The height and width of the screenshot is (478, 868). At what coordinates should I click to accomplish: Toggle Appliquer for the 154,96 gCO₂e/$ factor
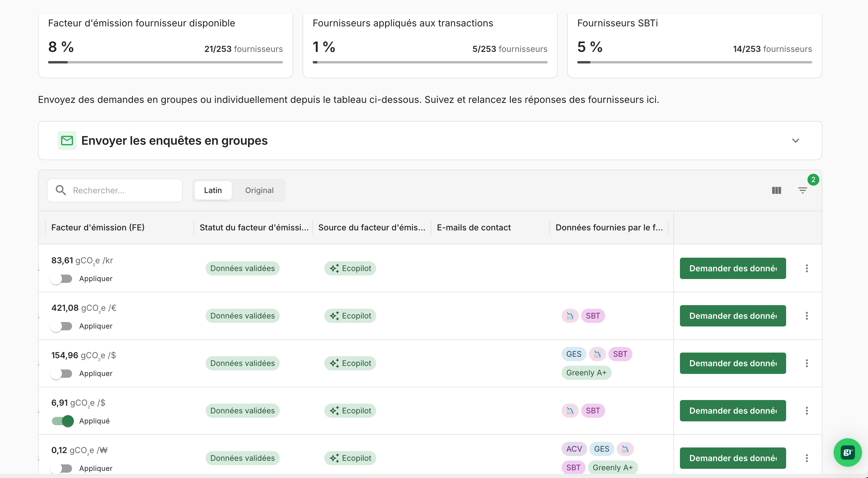[62, 374]
